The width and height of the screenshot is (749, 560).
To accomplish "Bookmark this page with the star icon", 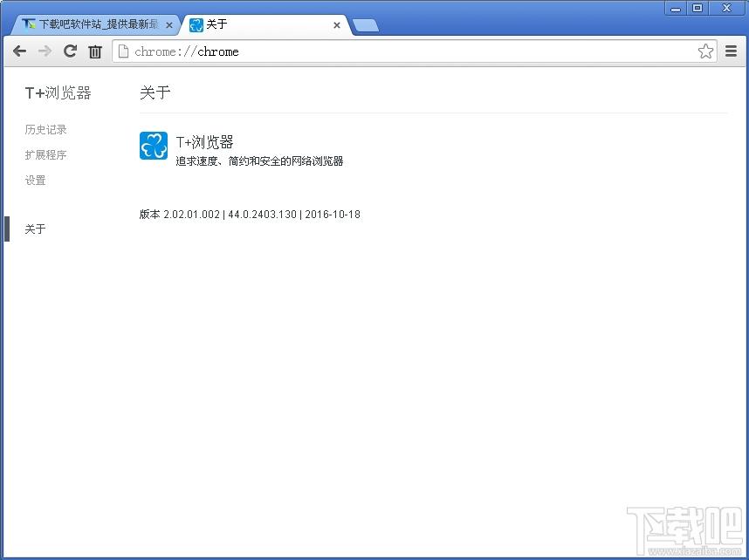I will [705, 51].
